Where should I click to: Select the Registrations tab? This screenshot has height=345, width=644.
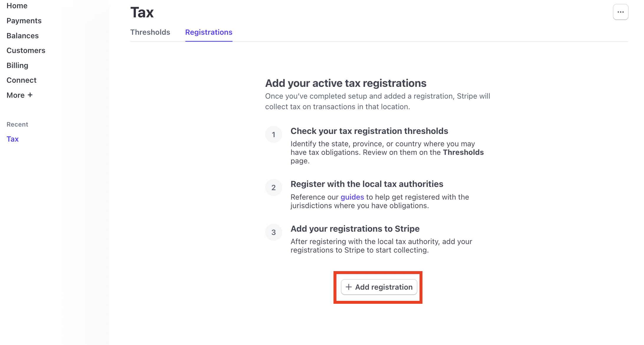208,32
